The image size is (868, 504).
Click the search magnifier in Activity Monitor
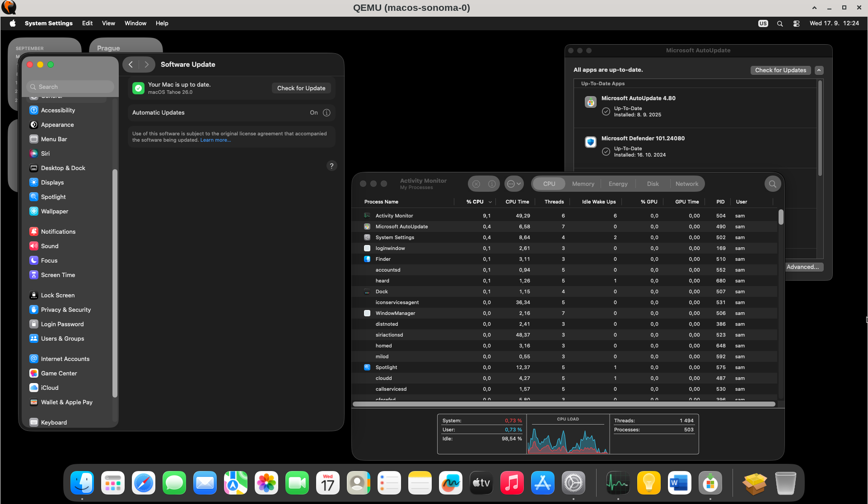point(772,184)
